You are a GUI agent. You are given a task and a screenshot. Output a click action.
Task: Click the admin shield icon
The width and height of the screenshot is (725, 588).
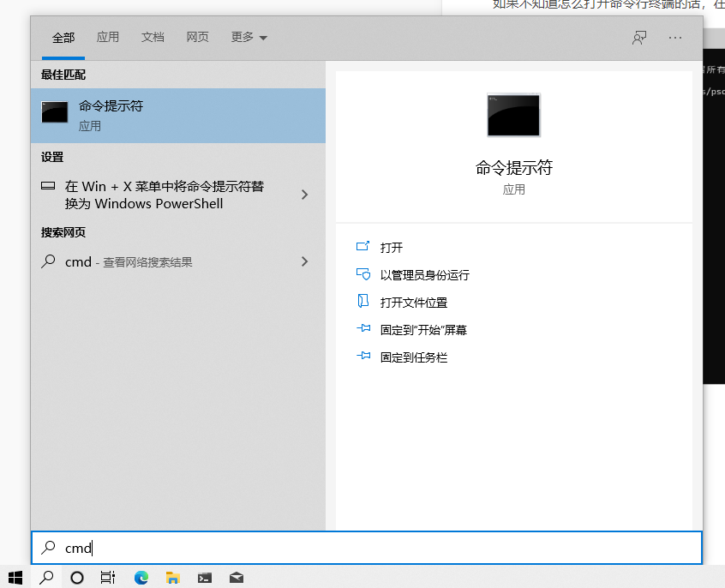(363, 274)
